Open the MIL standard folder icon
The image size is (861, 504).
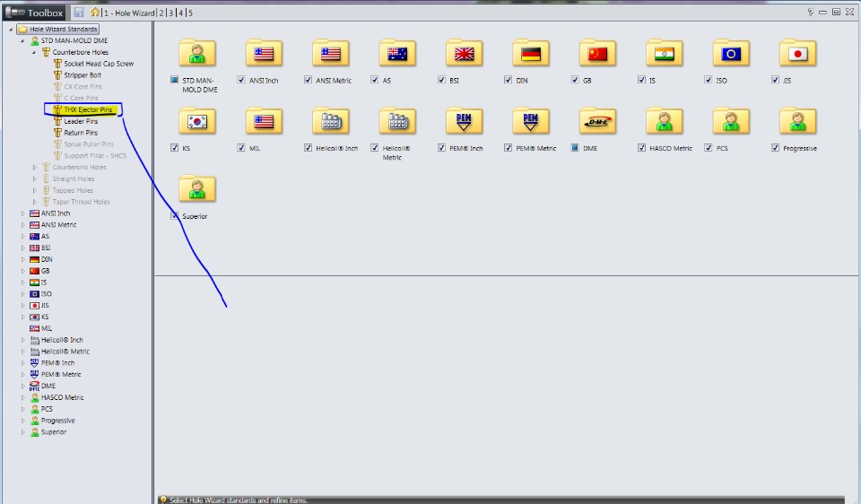click(x=264, y=121)
